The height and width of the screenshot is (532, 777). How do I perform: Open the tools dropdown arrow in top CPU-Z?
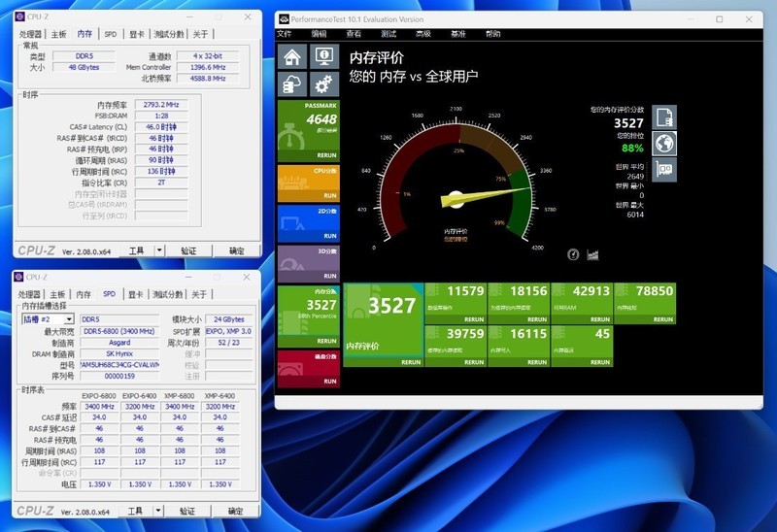pos(159,250)
